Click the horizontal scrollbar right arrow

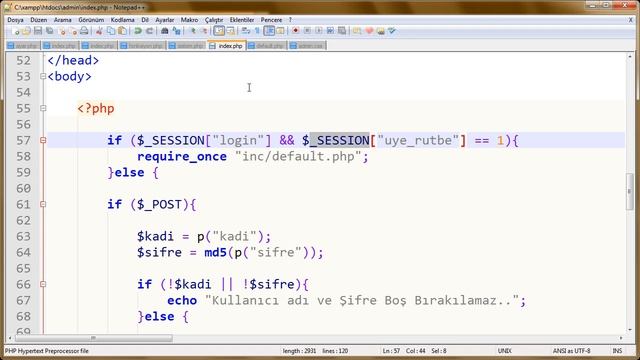[621, 338]
